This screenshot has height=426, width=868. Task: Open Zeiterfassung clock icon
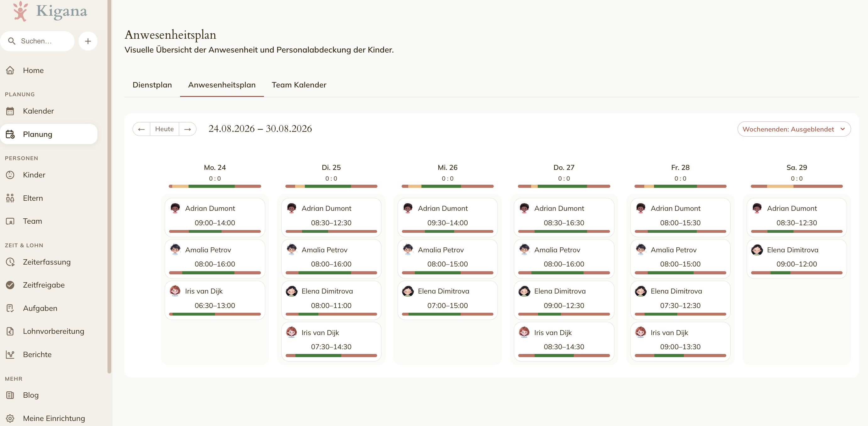[10, 262]
